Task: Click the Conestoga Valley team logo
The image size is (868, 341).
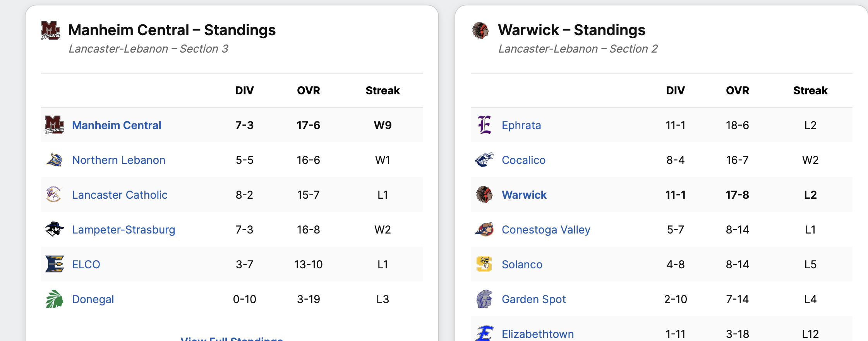Action: (484, 229)
